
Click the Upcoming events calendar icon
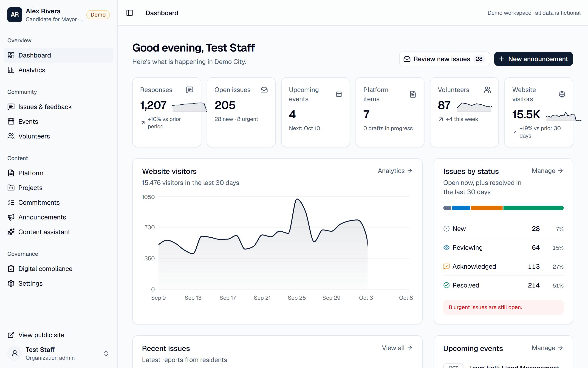339,94
